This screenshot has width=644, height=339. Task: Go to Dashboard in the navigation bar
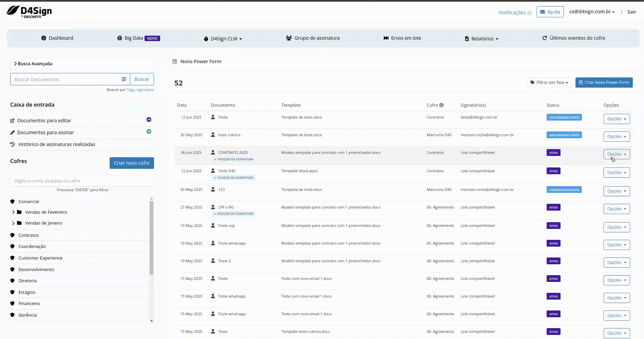pyautogui.click(x=57, y=38)
